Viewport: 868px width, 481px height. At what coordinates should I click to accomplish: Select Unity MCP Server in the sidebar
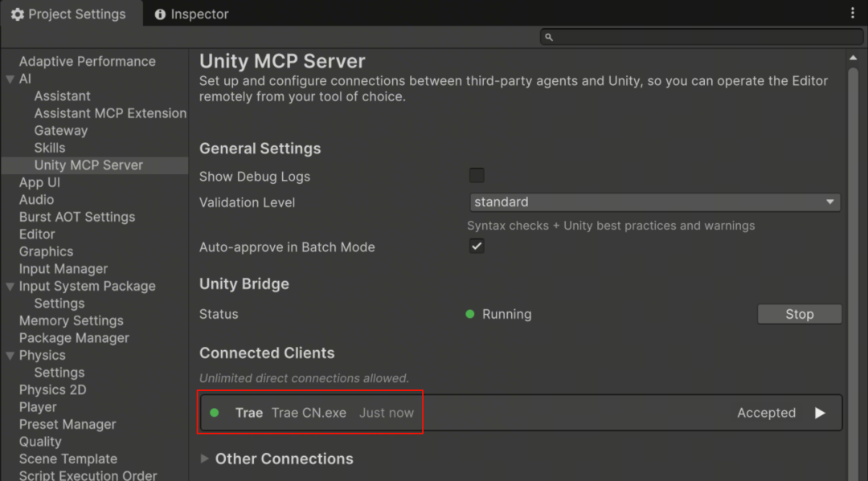[88, 165]
